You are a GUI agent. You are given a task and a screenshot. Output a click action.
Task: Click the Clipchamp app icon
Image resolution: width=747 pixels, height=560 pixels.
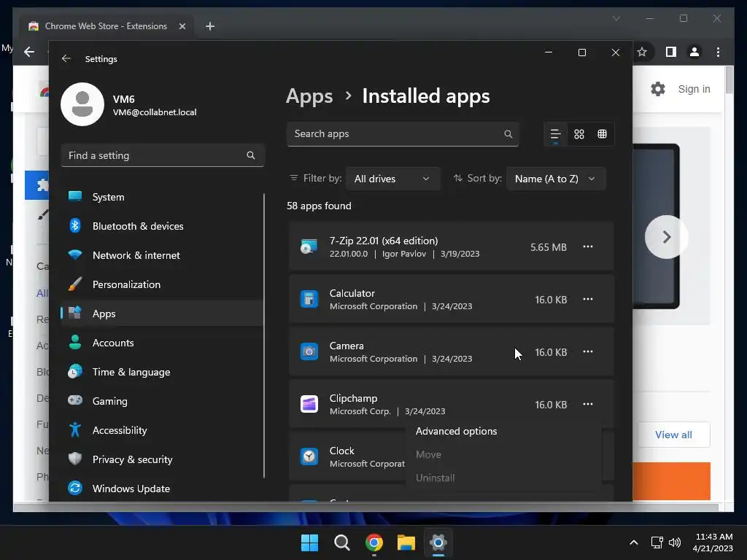pos(309,404)
